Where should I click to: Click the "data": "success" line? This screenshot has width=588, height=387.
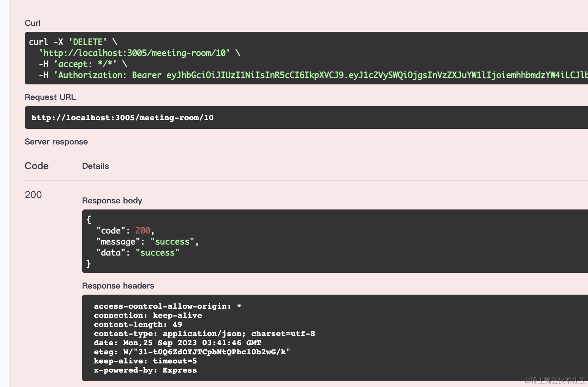[x=138, y=253]
